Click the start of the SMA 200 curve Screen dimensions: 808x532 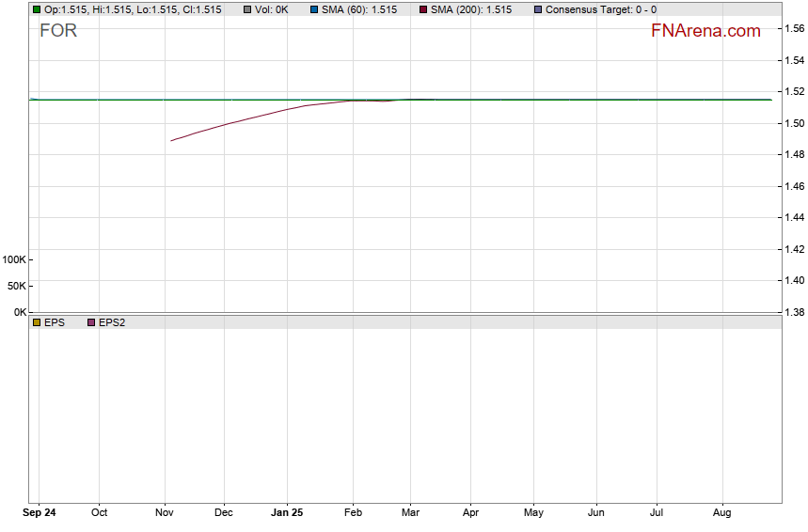click(171, 141)
